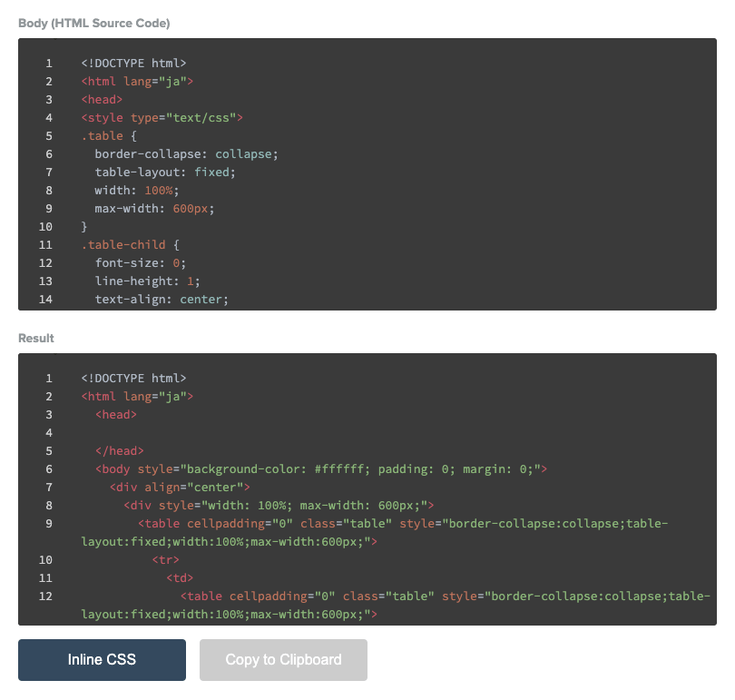Click the Inline CSS button

(102, 659)
